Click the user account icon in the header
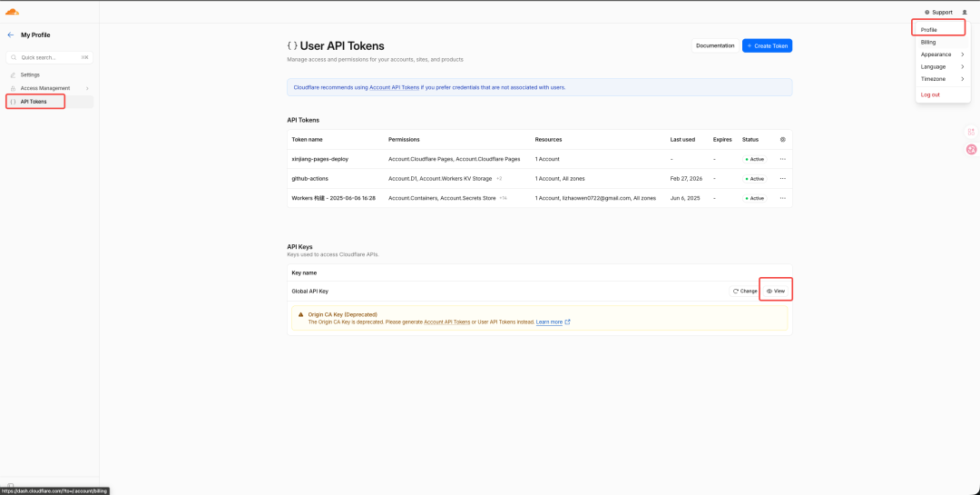The image size is (980, 495). (x=965, y=13)
